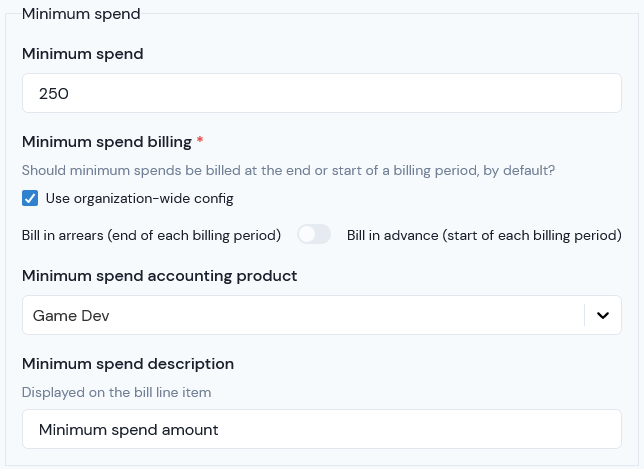Click the separator beside dropdown arrow
Image resolution: width=644 pixels, height=469 pixels.
pos(584,315)
